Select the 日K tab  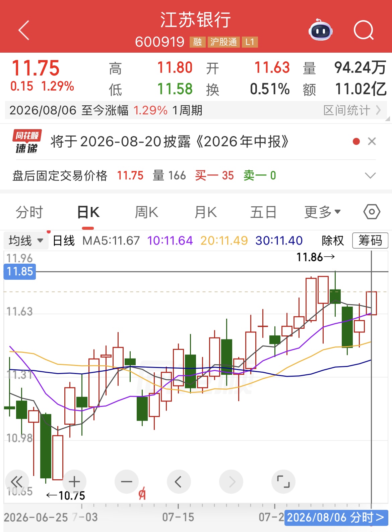88,212
